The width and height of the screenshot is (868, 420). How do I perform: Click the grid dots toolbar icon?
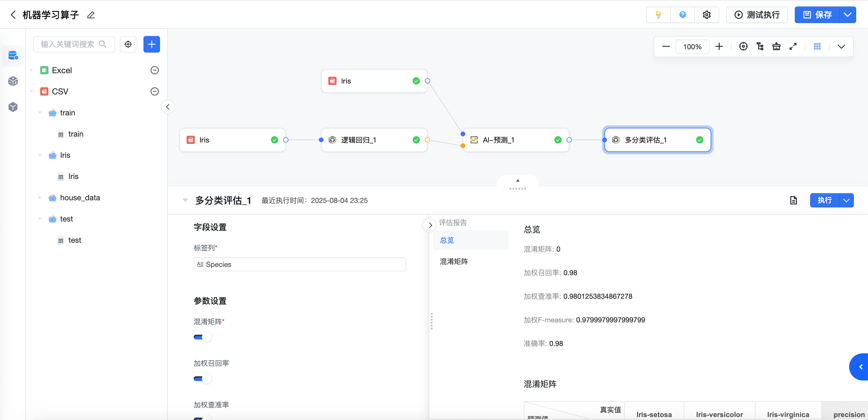[x=817, y=46]
